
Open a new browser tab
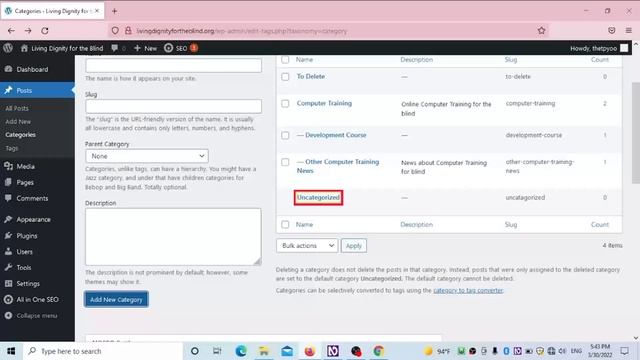114,11
